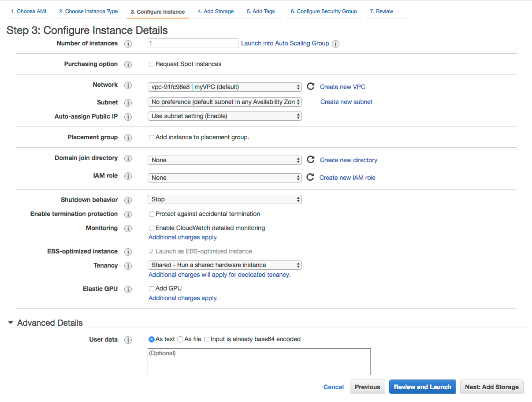Switch to 2. Choose Instance Type tab

(89, 11)
